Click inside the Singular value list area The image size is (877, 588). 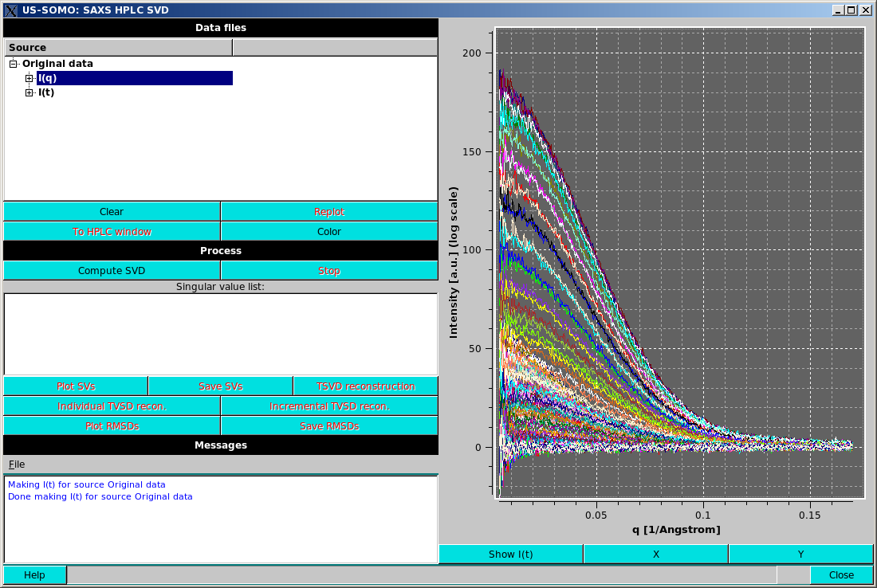pos(220,333)
